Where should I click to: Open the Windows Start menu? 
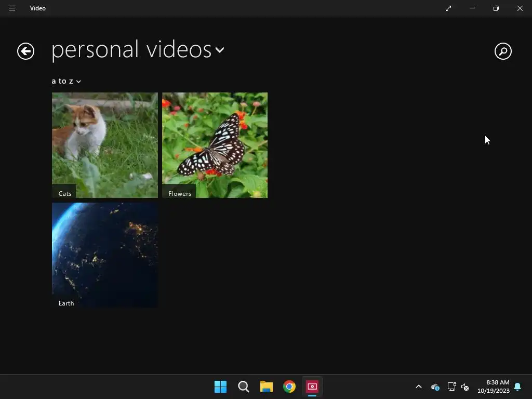220,387
